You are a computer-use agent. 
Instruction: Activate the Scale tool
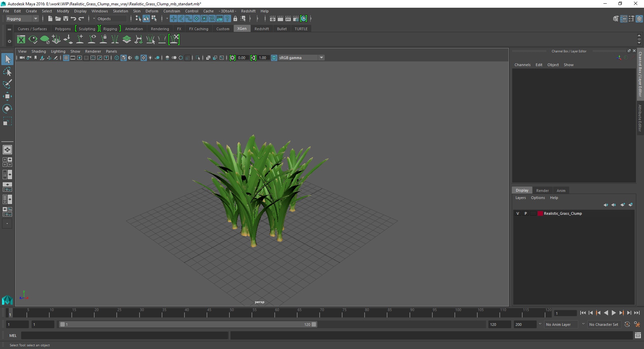[x=7, y=121]
